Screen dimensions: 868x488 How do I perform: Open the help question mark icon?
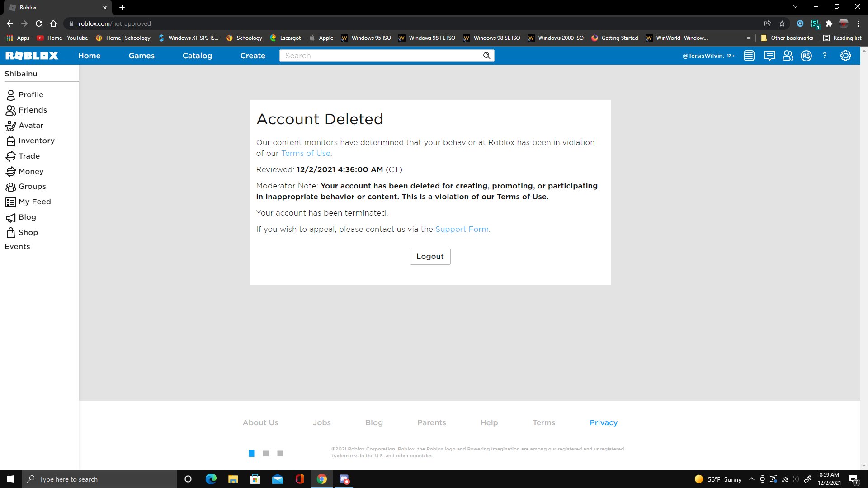825,56
